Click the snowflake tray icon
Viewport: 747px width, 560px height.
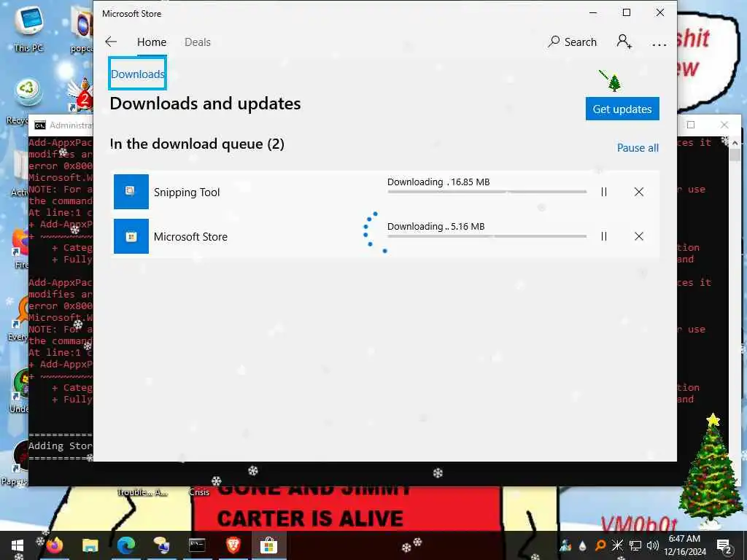tap(617, 545)
